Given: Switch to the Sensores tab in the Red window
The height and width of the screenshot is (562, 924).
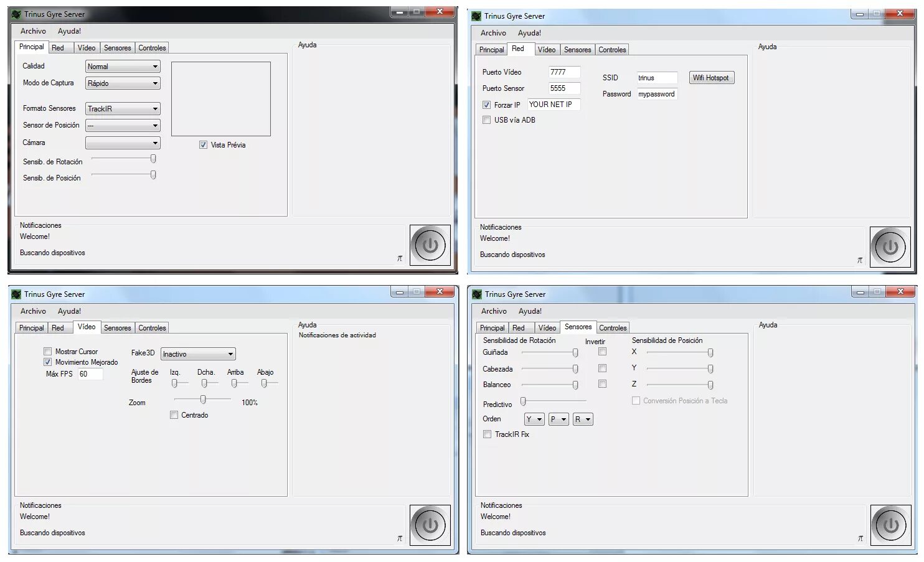Looking at the screenshot, I should pyautogui.click(x=578, y=50).
